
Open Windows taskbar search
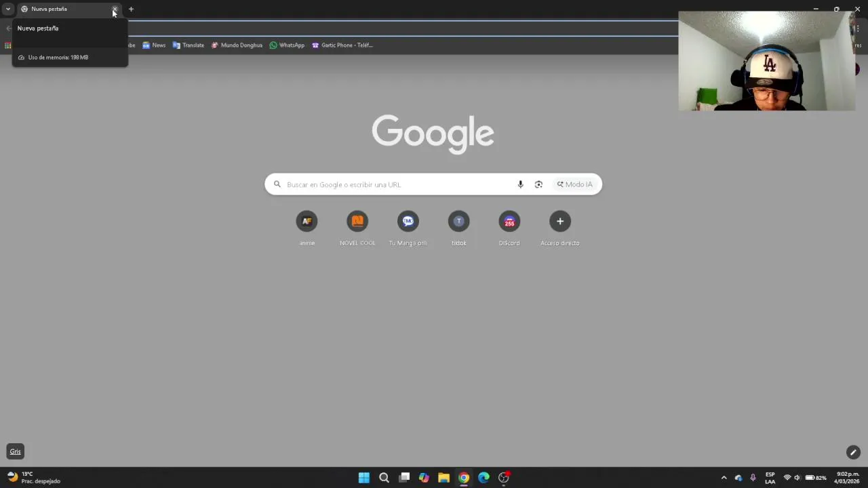pyautogui.click(x=384, y=478)
